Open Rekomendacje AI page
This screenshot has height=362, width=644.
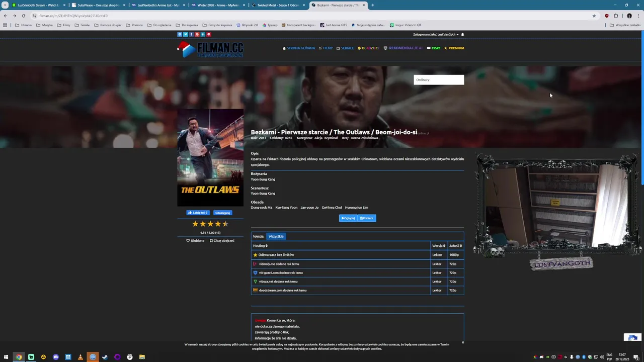403,48
